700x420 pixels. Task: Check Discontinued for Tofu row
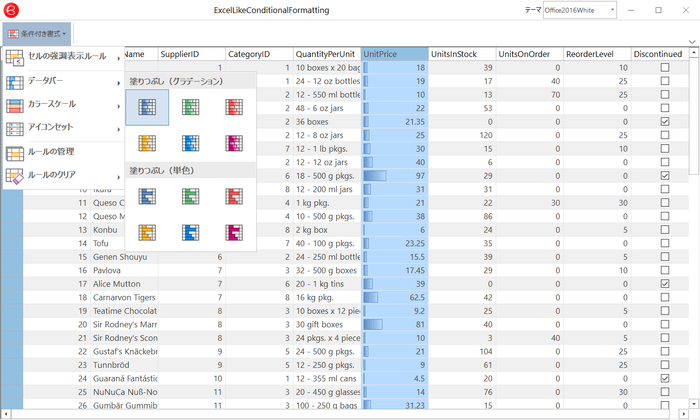(665, 243)
